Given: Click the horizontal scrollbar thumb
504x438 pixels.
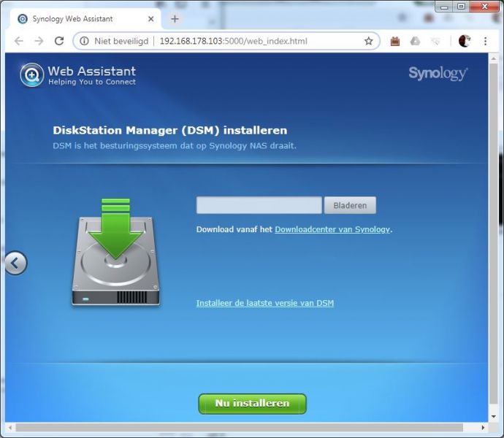Looking at the screenshot, I should click(239, 428).
